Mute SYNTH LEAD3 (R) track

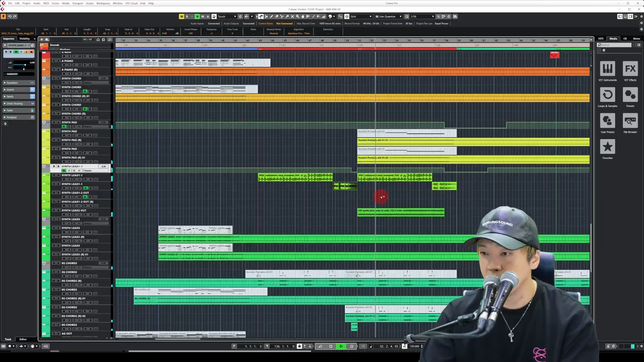tap(54, 237)
